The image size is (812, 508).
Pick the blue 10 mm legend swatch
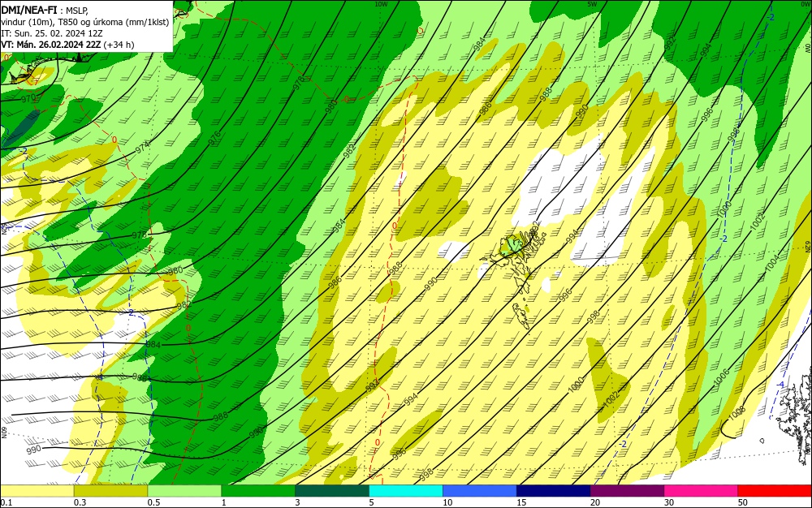pyautogui.click(x=480, y=491)
